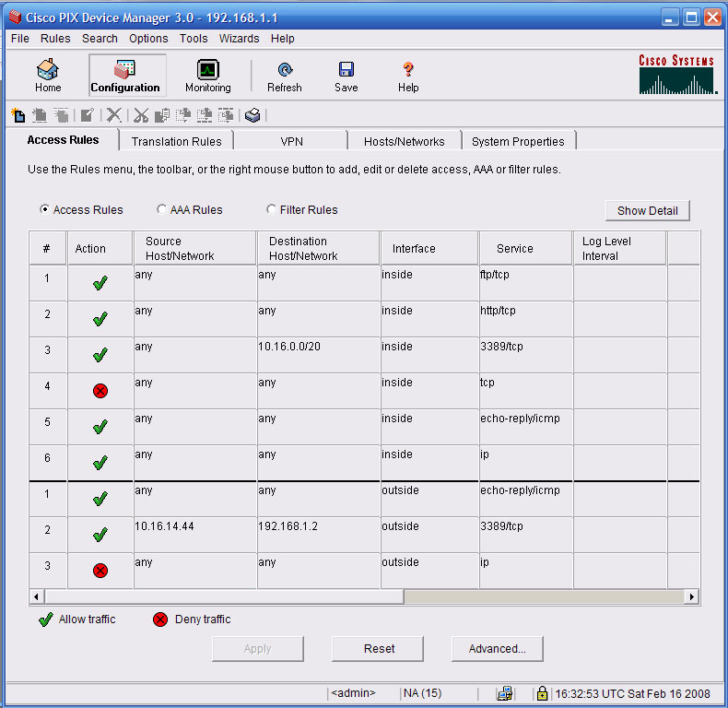Select the ftp/tcp service cell

click(x=526, y=283)
